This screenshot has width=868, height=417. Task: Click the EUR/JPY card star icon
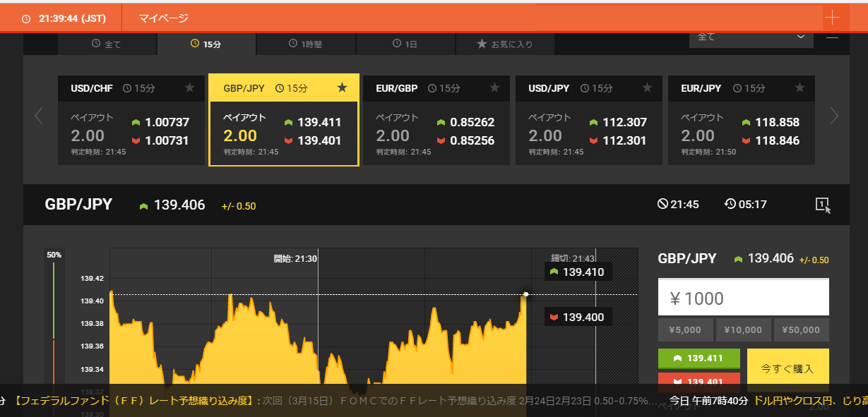799,88
